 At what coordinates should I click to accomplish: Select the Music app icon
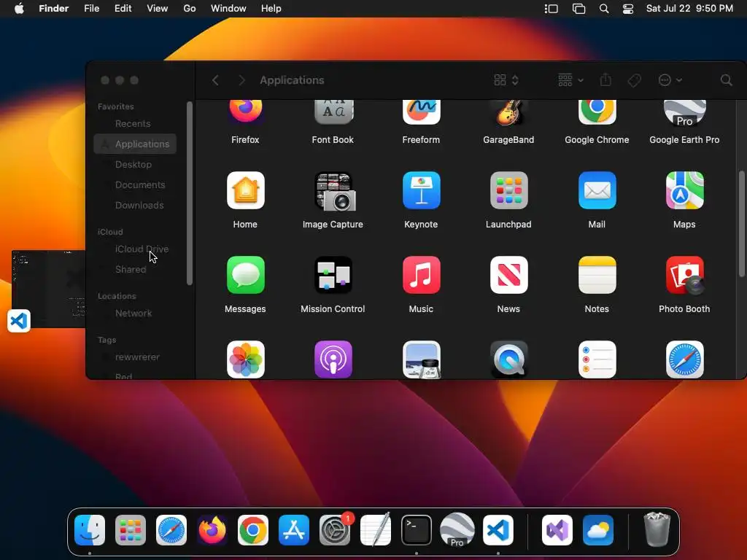coord(421,275)
